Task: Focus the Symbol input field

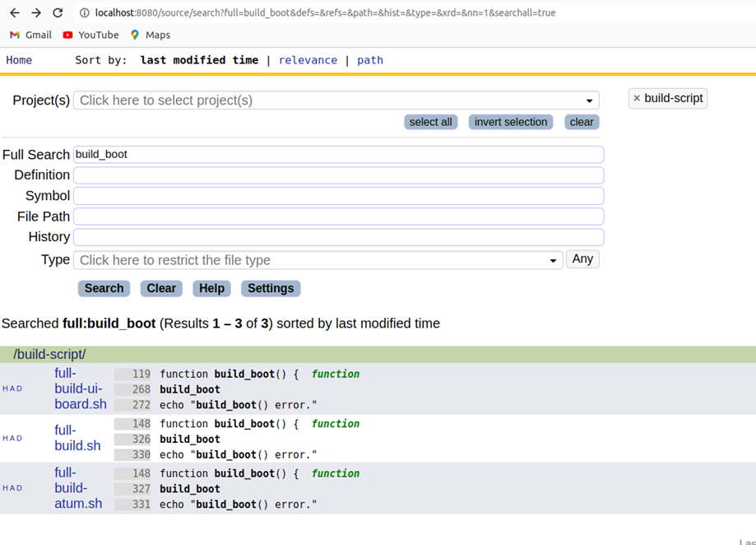Action: [x=338, y=196]
